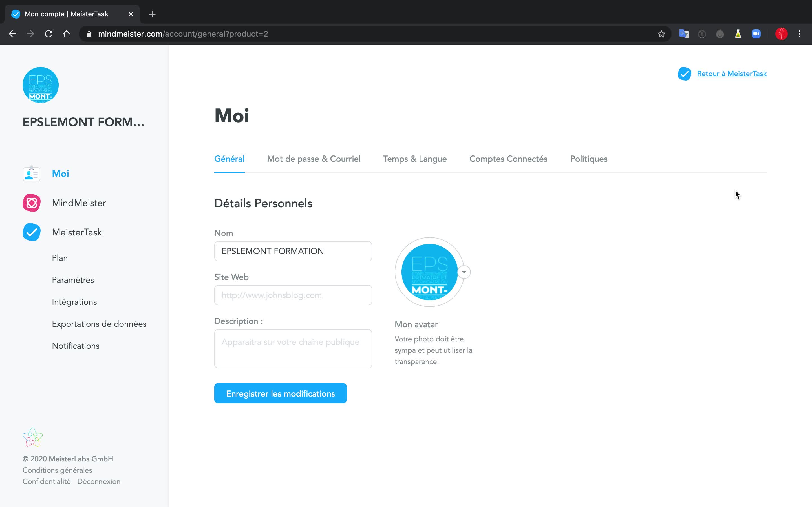Go to the Comptes Connectés tab
The width and height of the screenshot is (812, 507).
pyautogui.click(x=508, y=159)
